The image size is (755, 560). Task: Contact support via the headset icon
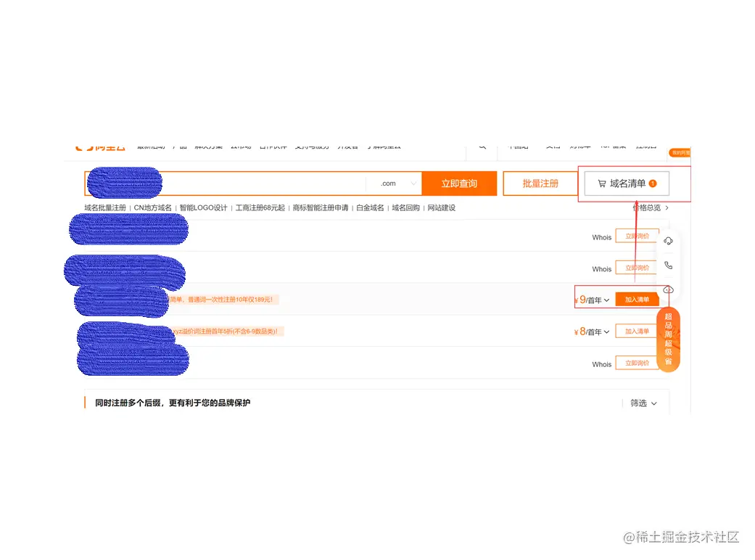668,241
